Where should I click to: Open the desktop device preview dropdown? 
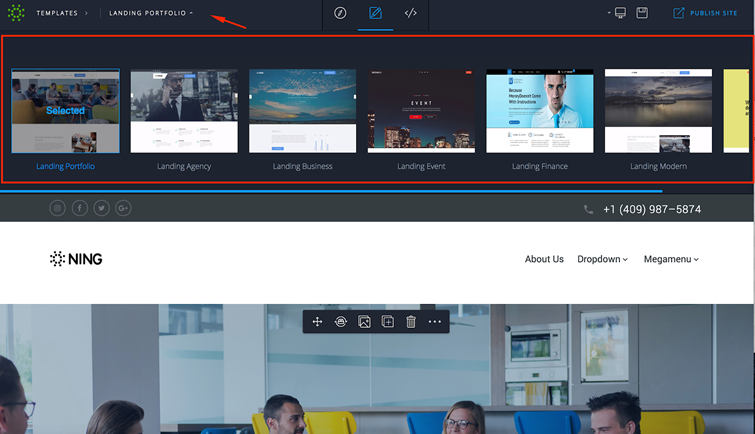(616, 13)
